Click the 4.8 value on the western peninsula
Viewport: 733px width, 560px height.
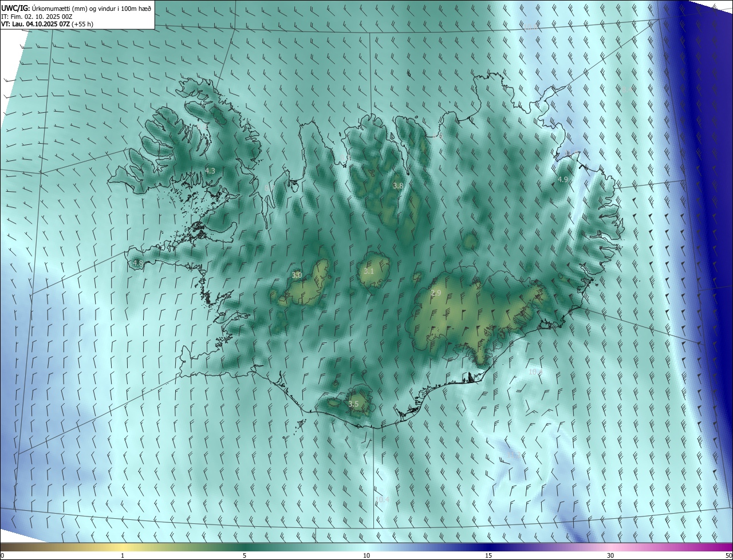137,263
